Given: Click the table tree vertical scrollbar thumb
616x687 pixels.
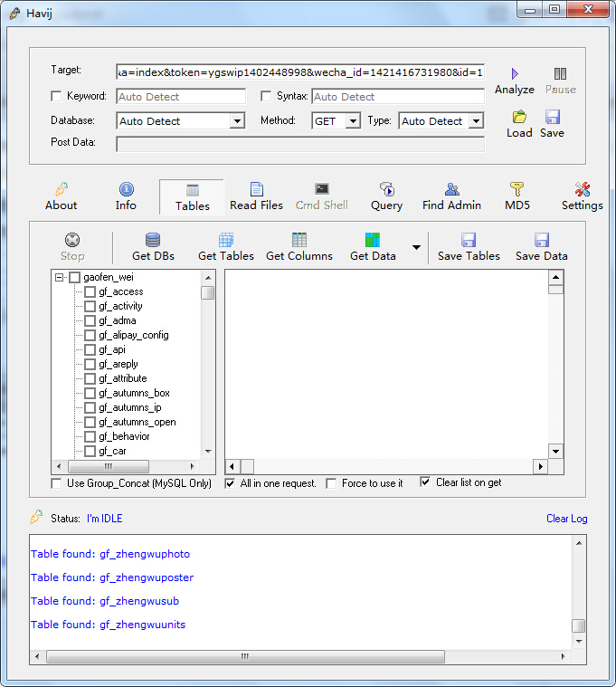Looking at the screenshot, I should pyautogui.click(x=207, y=292).
